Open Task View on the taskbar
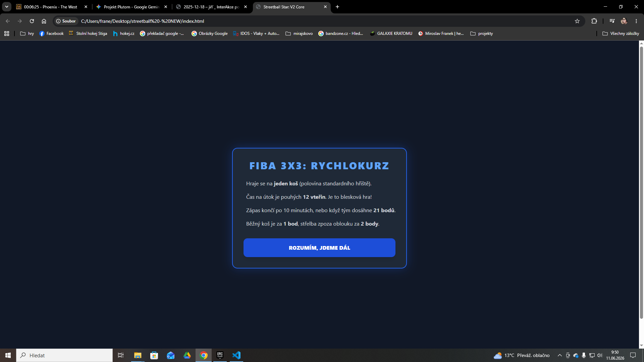Screen dimensions: 644x362 point(121,355)
